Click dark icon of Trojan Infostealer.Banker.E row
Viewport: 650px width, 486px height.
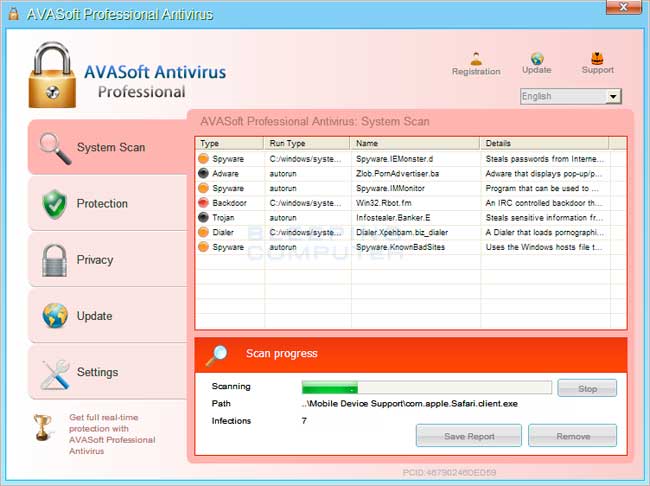pos(203,218)
